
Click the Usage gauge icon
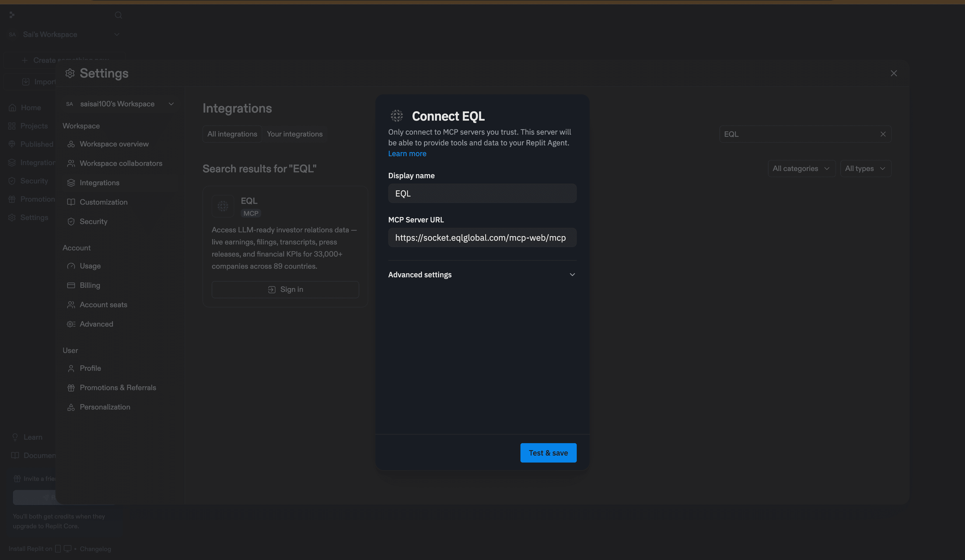71,266
